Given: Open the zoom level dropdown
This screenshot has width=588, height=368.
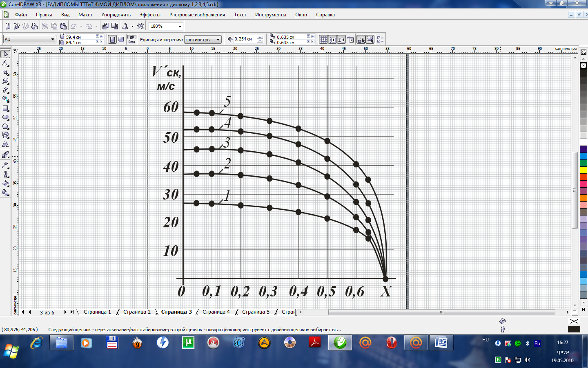Looking at the screenshot, I should tap(179, 26).
